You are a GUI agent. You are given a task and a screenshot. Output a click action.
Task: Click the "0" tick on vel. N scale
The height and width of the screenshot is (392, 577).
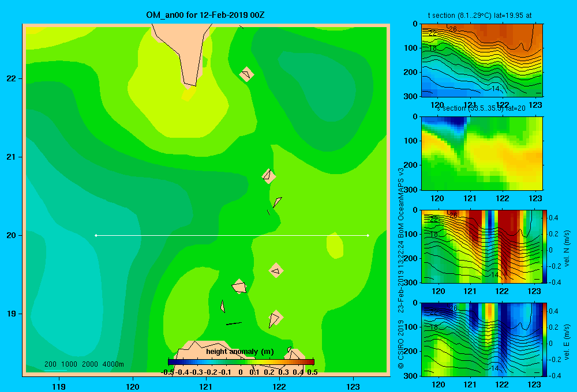point(551,250)
